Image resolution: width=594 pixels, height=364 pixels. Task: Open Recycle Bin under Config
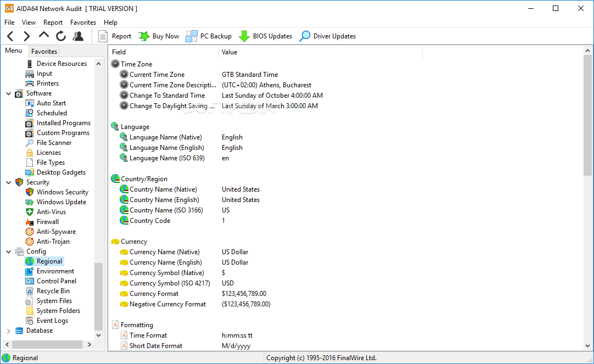point(48,291)
